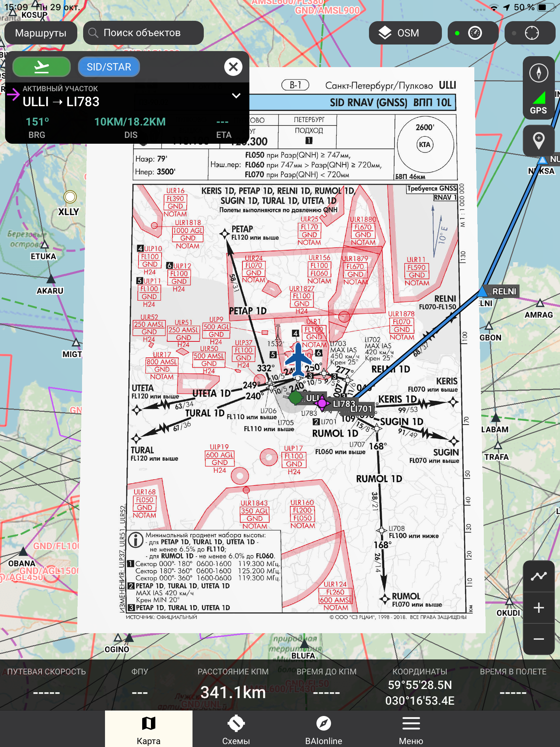Tap the MIGT waypoint triangle
This screenshot has height=747, width=560.
click(76, 342)
